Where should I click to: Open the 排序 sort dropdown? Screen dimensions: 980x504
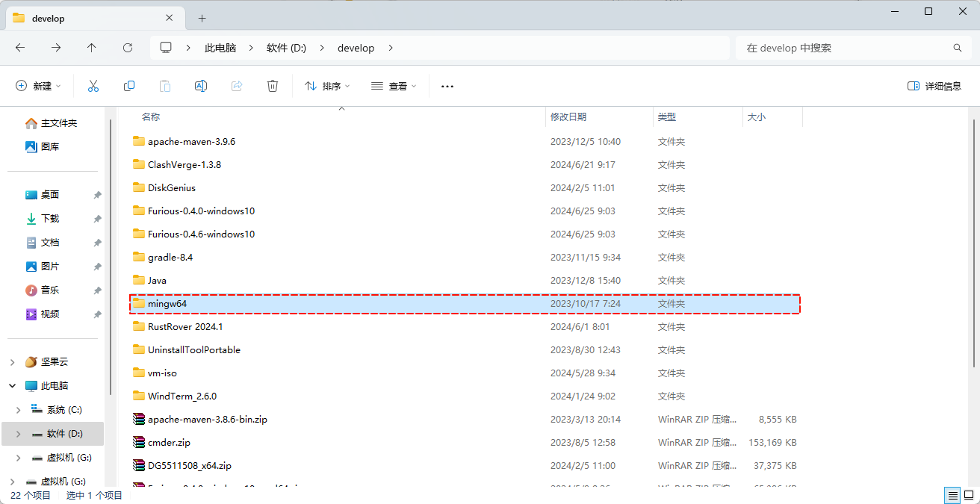coord(327,86)
